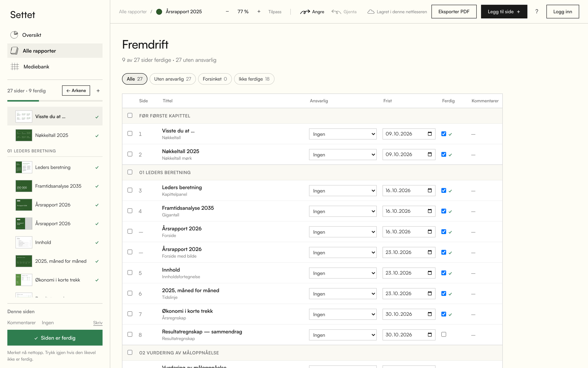The width and height of the screenshot is (588, 368).
Task: Click the Siden er ferdig button
Action: pyautogui.click(x=55, y=338)
